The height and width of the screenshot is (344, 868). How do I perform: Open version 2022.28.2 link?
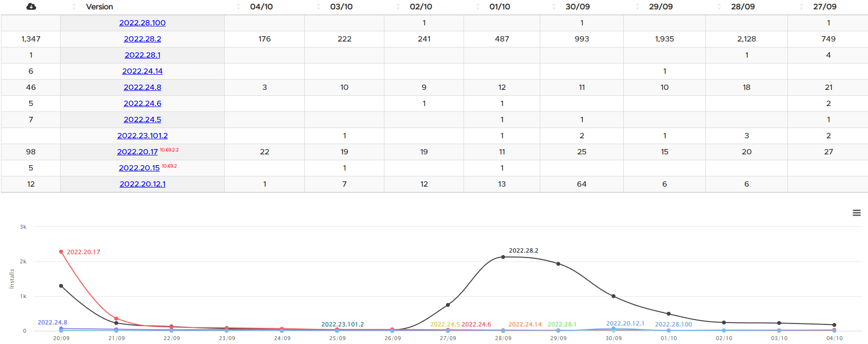[x=142, y=39]
